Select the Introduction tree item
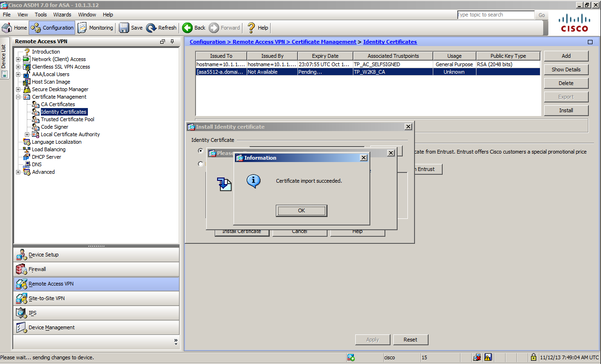The image size is (601, 364). pos(46,52)
